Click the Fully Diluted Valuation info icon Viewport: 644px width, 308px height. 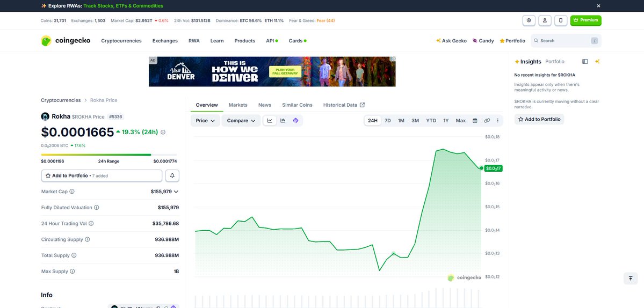[97, 208]
